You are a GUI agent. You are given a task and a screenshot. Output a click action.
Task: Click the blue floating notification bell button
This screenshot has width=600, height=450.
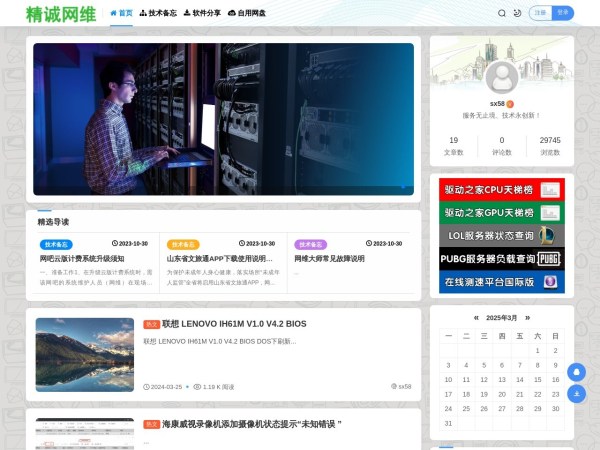pyautogui.click(x=576, y=372)
